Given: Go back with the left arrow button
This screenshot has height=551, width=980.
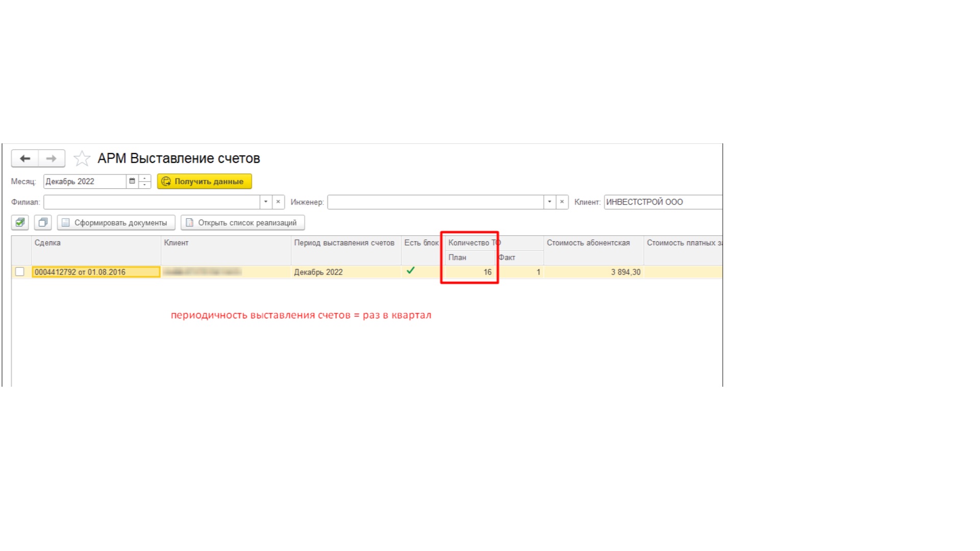Looking at the screenshot, I should (x=25, y=159).
